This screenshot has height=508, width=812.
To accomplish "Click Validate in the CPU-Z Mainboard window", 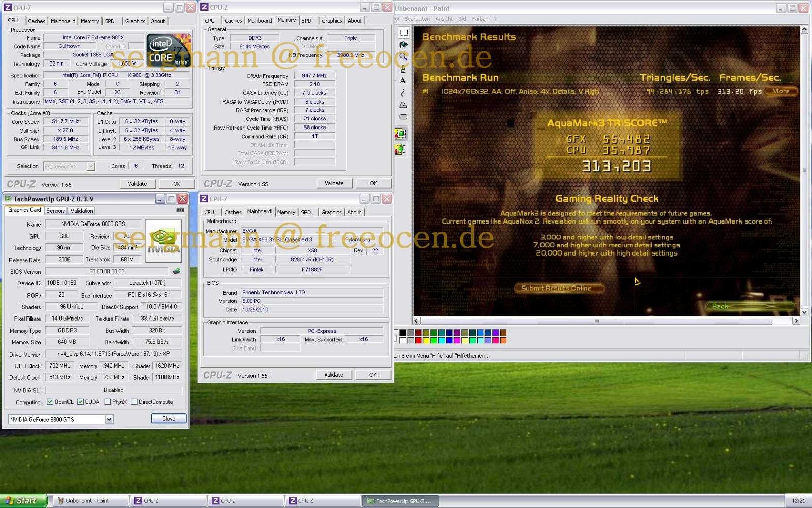I will point(333,375).
